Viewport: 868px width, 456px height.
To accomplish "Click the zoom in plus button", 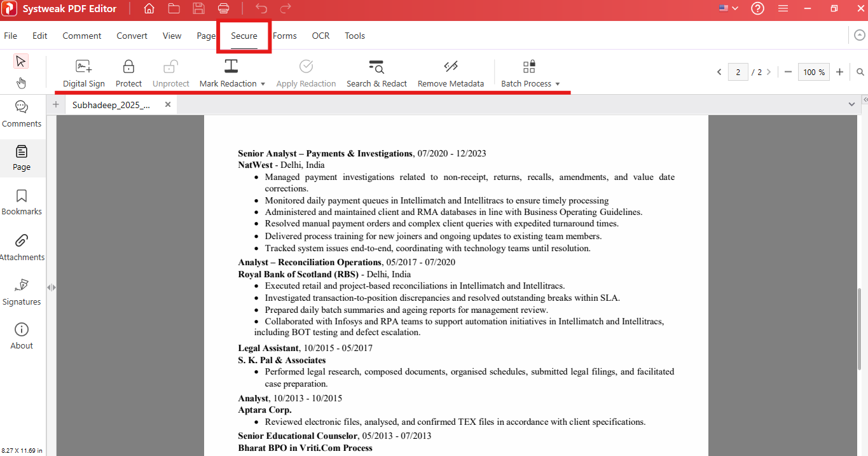I will tap(839, 72).
